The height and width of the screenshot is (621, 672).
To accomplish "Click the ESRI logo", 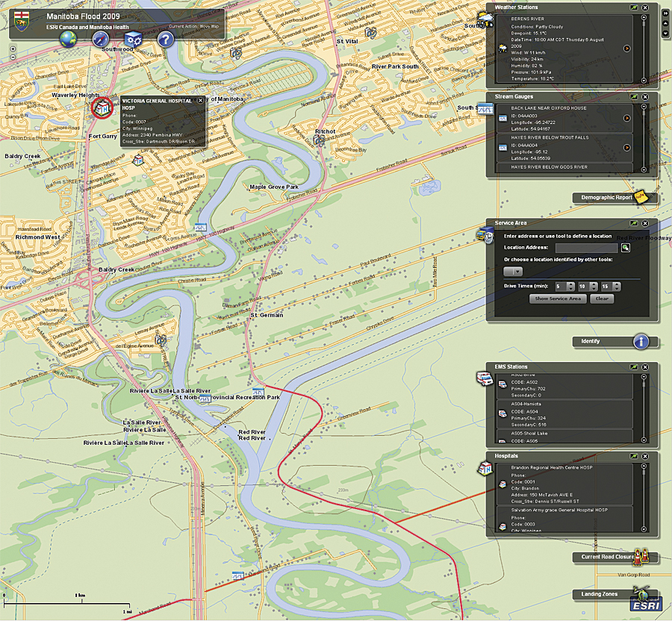I will pos(647,605).
